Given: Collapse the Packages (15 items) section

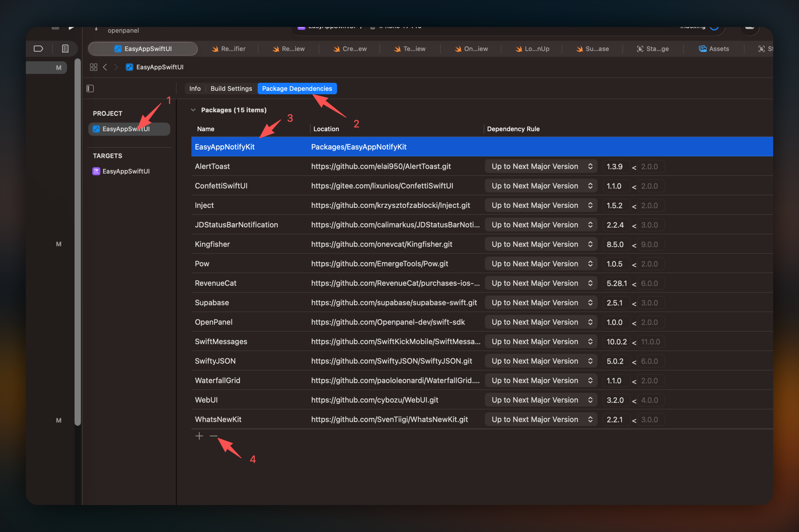Looking at the screenshot, I should [x=193, y=110].
